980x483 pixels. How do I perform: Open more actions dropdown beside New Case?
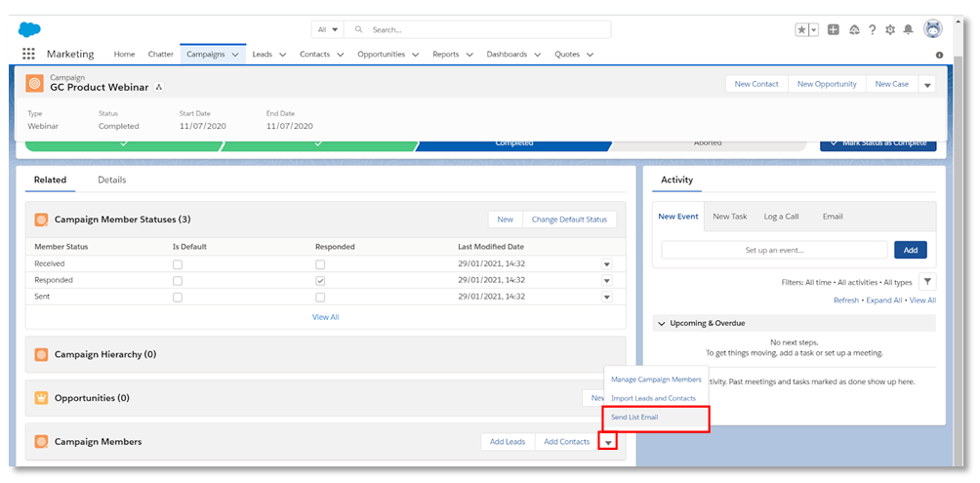click(x=927, y=84)
